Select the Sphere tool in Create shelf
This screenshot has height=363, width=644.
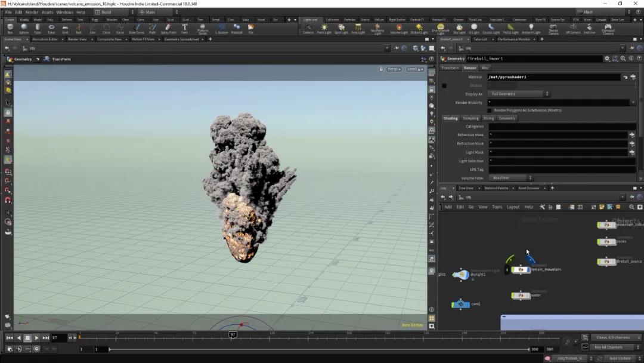(24, 28)
